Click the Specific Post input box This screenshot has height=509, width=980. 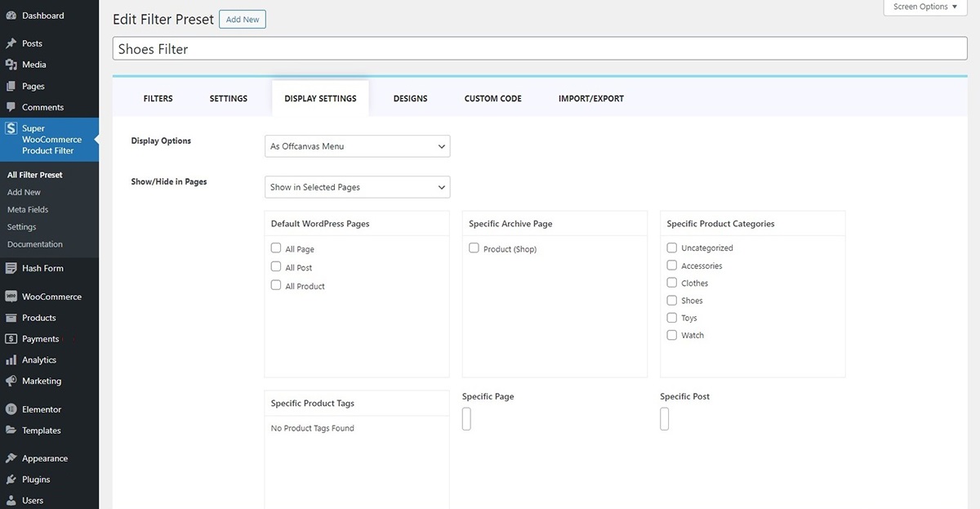click(x=665, y=419)
